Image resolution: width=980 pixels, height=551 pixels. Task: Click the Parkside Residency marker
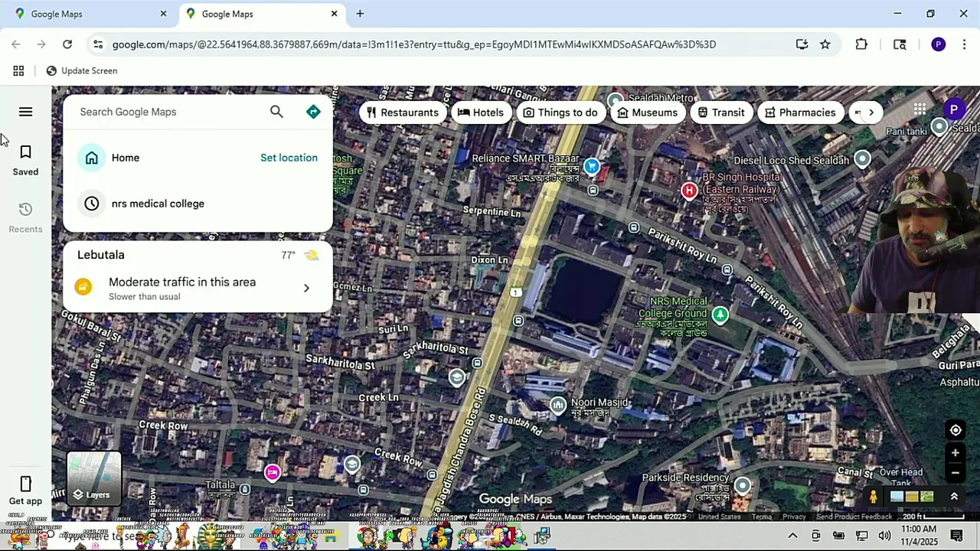click(x=742, y=485)
